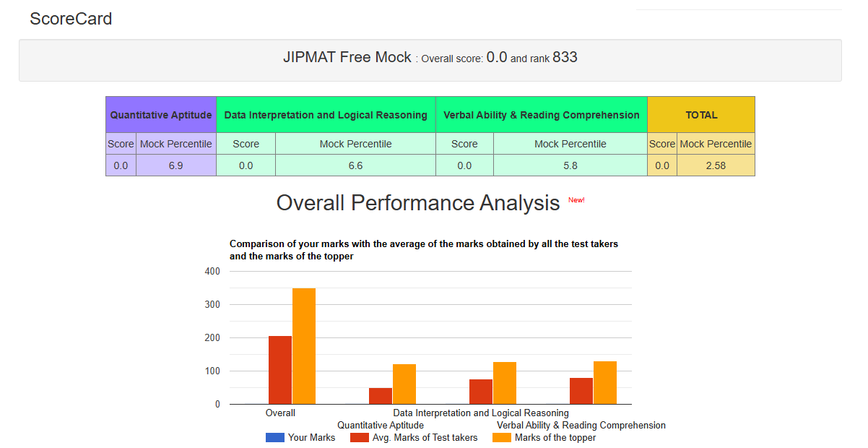868x448 pixels.
Task: Click the red Avg. Marks legend swatch
Action: click(359, 437)
